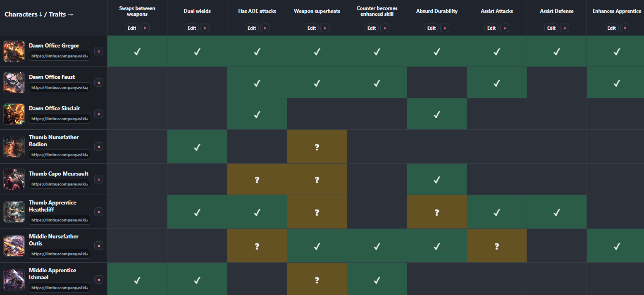Remove the Dual wields trait column
Viewport: 644px width, 295px height.
click(x=205, y=28)
